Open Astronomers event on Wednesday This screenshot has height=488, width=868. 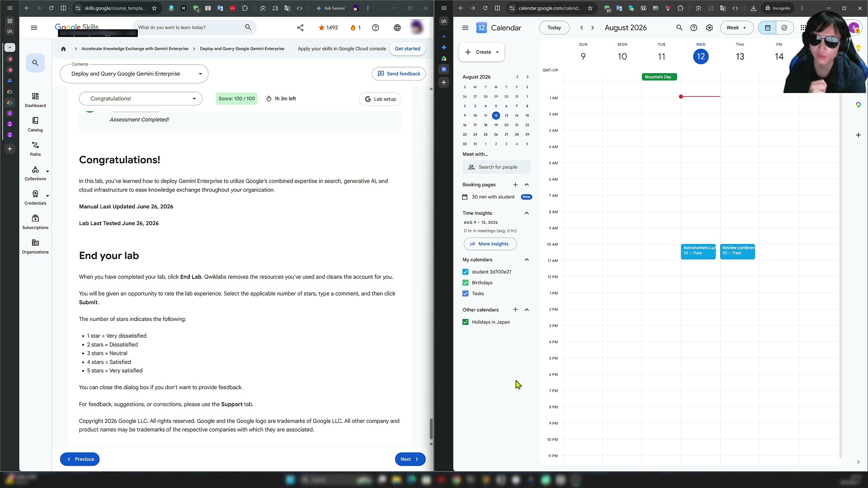[x=698, y=251]
